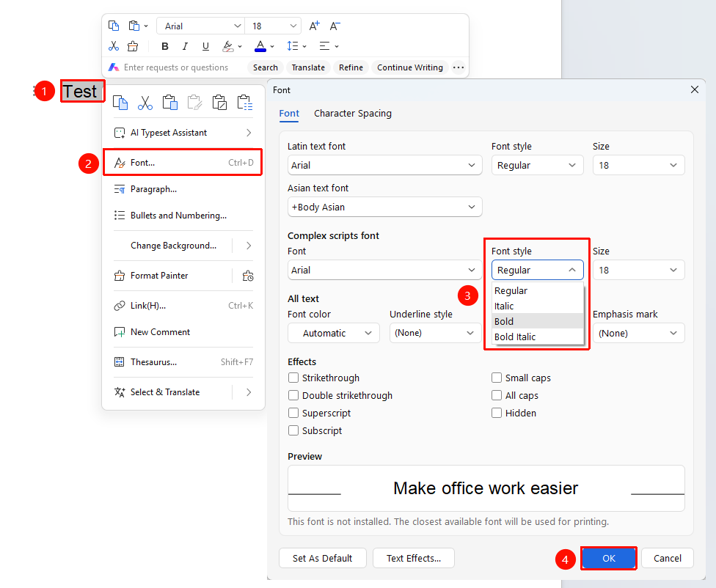
Task: Choose Bold in the font style list
Action: pos(538,321)
